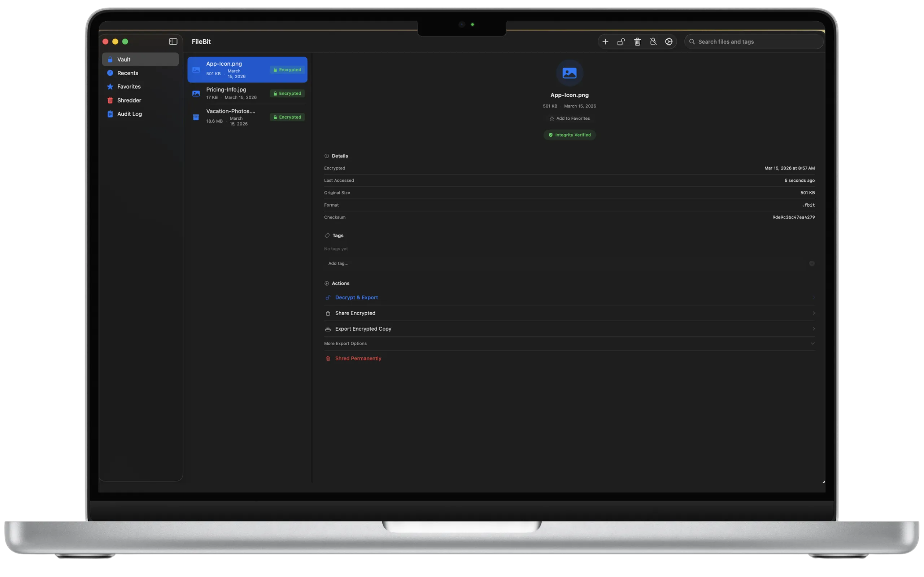Expand Export Encrypted Copy options
Image resolution: width=924 pixels, height=577 pixels.
(x=814, y=329)
